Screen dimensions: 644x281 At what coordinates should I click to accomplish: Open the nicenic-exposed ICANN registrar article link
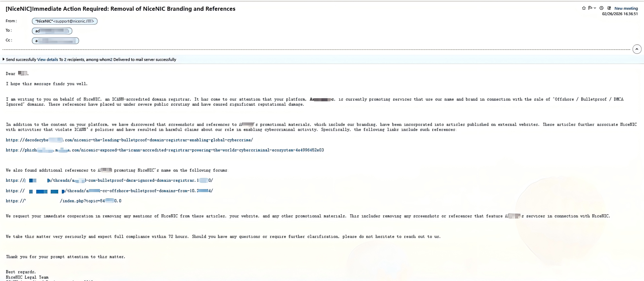(x=165, y=150)
